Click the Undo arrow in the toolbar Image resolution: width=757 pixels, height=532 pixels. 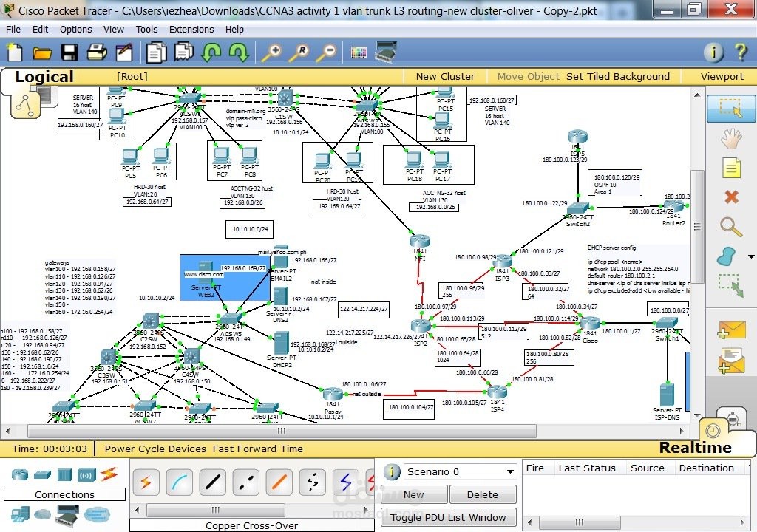point(213,52)
